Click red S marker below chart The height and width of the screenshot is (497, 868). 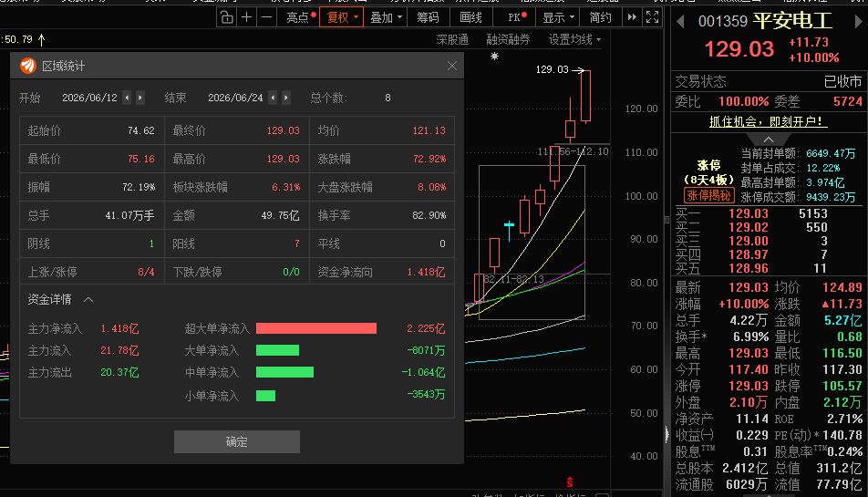tap(570, 482)
